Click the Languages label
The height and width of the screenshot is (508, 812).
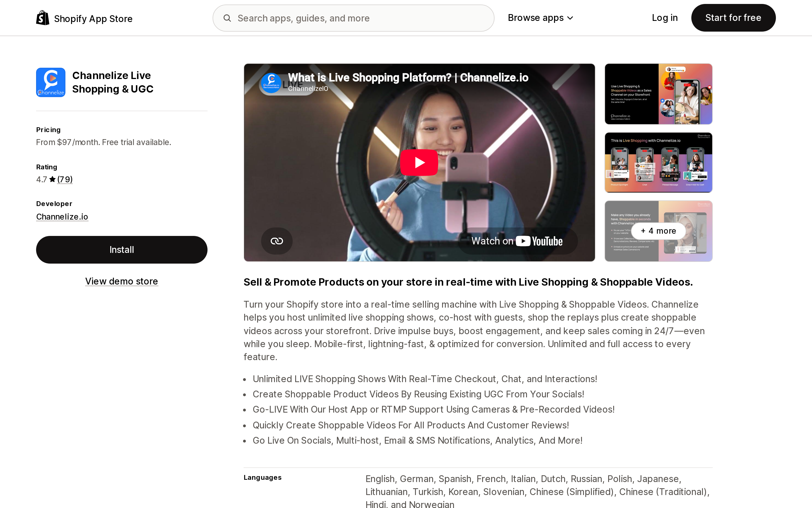tap(262, 478)
